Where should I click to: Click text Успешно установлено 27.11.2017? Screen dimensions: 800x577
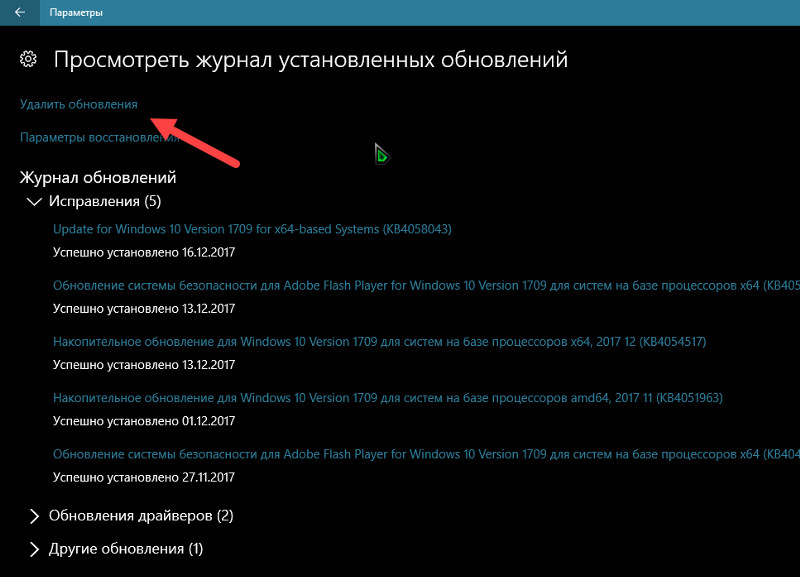click(144, 478)
